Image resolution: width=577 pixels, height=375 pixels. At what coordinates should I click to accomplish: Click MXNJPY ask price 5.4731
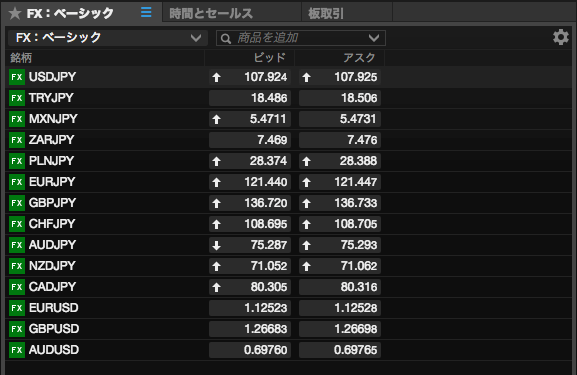tap(340, 119)
